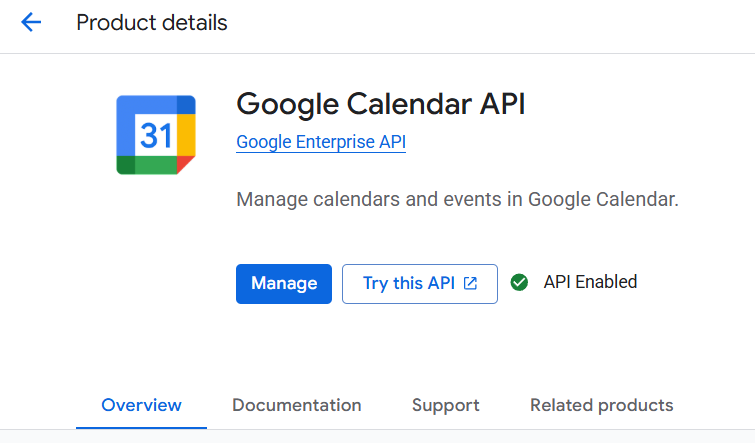Image resolution: width=755 pixels, height=443 pixels.
Task: Click the green check mark icon
Action: click(x=519, y=282)
